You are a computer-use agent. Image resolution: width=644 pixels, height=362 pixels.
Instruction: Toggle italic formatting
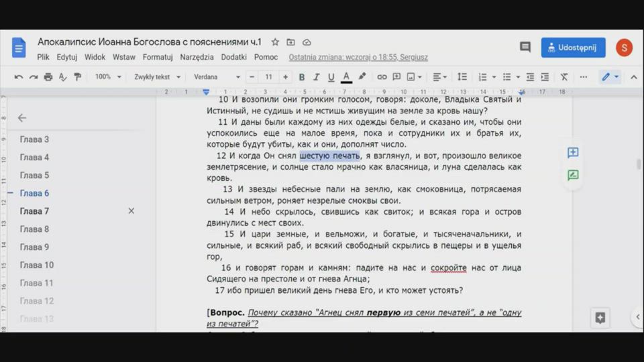coord(316,77)
